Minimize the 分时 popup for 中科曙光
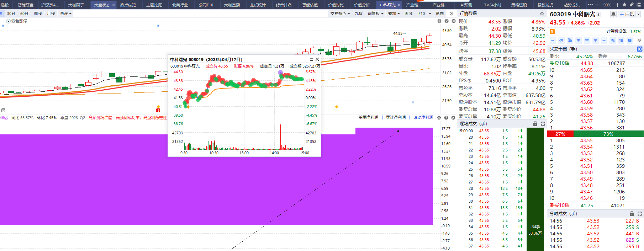This screenshot has height=251, width=644. [311, 59]
